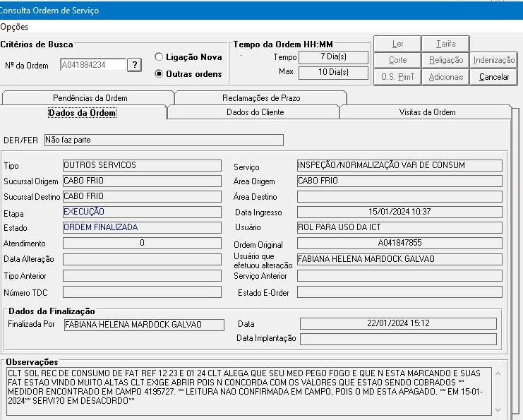Click Área Origem field CABO FRIO
The width and height of the screenshot is (523, 420).
point(399,181)
